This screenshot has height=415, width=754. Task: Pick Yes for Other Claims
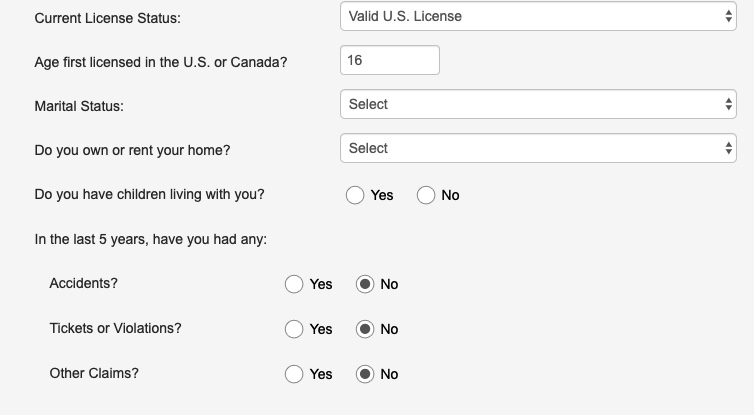click(x=294, y=374)
